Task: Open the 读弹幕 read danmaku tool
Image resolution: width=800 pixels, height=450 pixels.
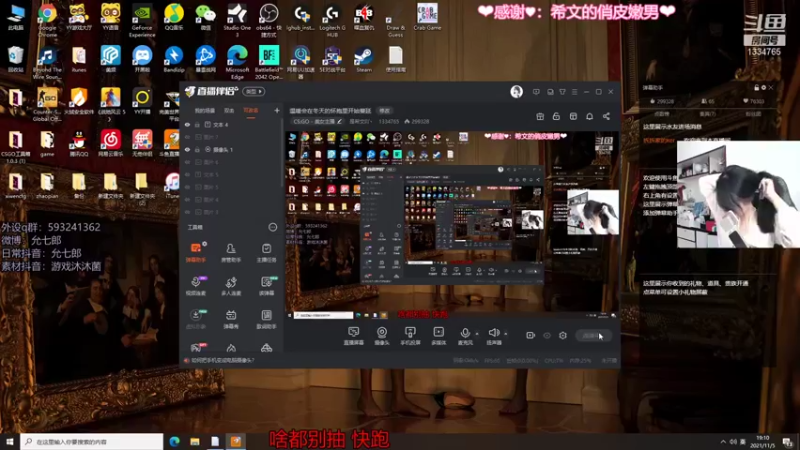Action: point(266,286)
